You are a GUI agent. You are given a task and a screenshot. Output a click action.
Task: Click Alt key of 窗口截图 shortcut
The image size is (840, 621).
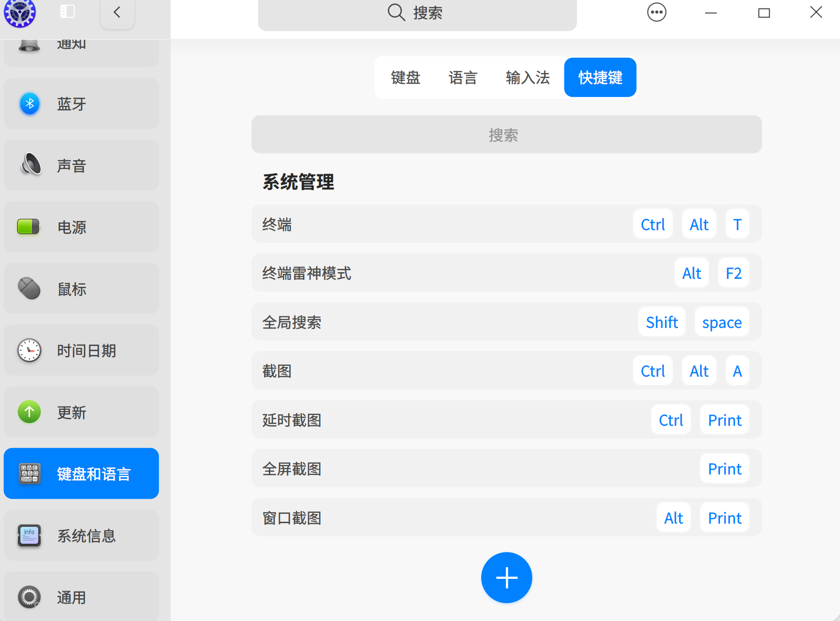pyautogui.click(x=674, y=517)
